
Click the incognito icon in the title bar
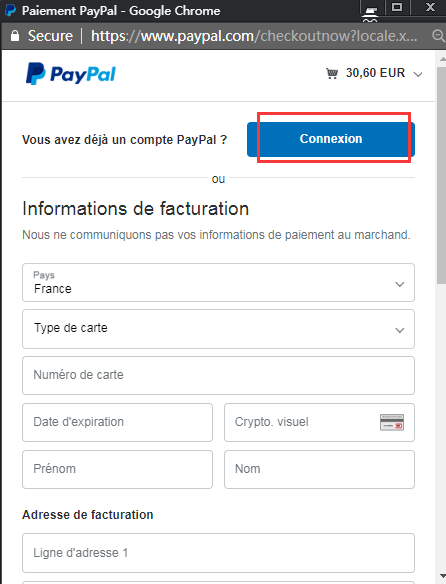coord(370,13)
